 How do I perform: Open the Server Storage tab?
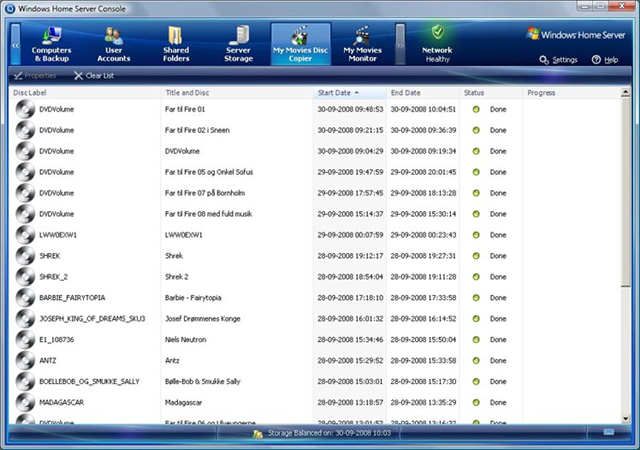238,45
